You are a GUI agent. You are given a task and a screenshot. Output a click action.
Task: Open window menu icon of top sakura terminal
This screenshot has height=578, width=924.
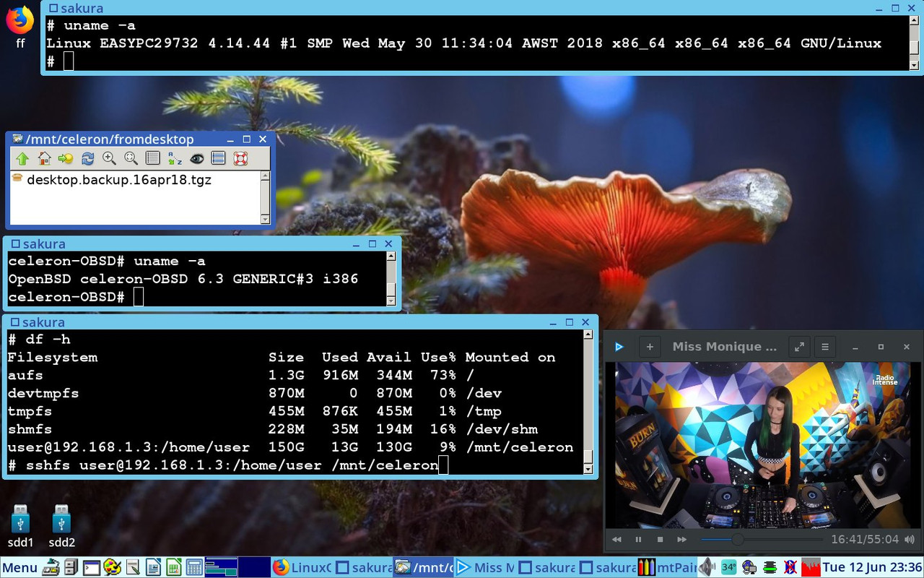(x=53, y=9)
